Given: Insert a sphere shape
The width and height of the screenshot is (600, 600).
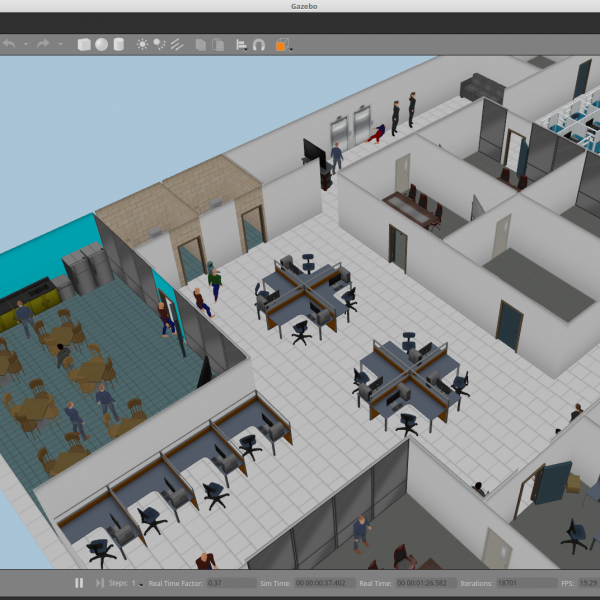Looking at the screenshot, I should coord(101,44).
